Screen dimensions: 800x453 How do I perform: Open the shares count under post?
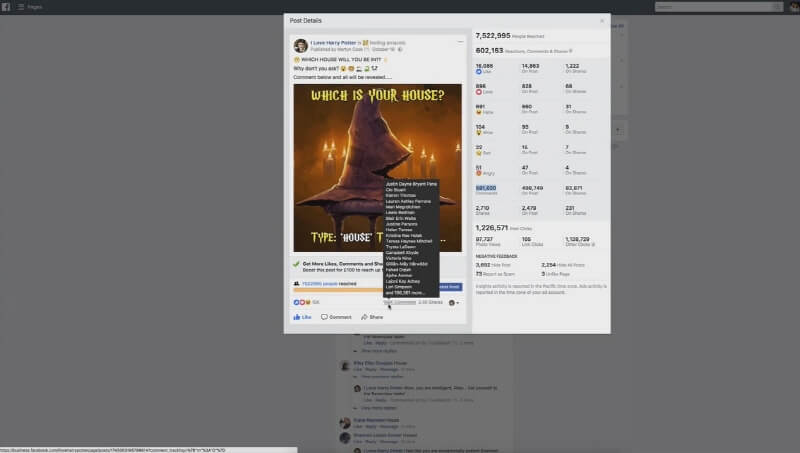(430, 303)
